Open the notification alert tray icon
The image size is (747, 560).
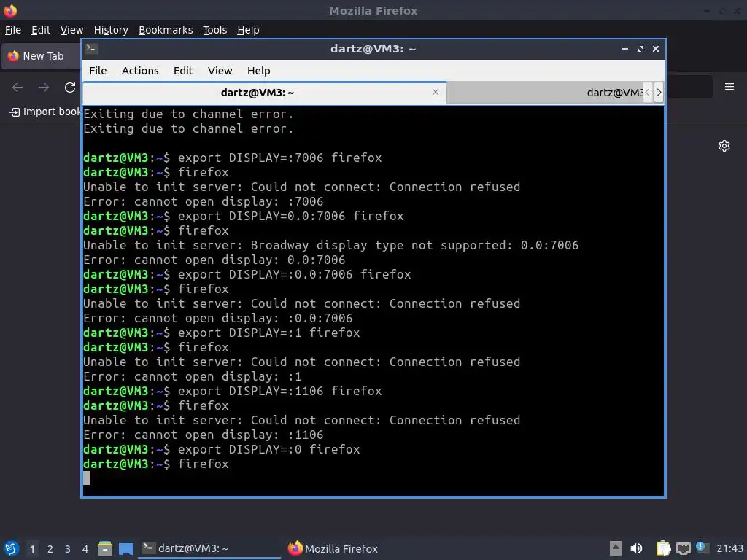(702, 548)
